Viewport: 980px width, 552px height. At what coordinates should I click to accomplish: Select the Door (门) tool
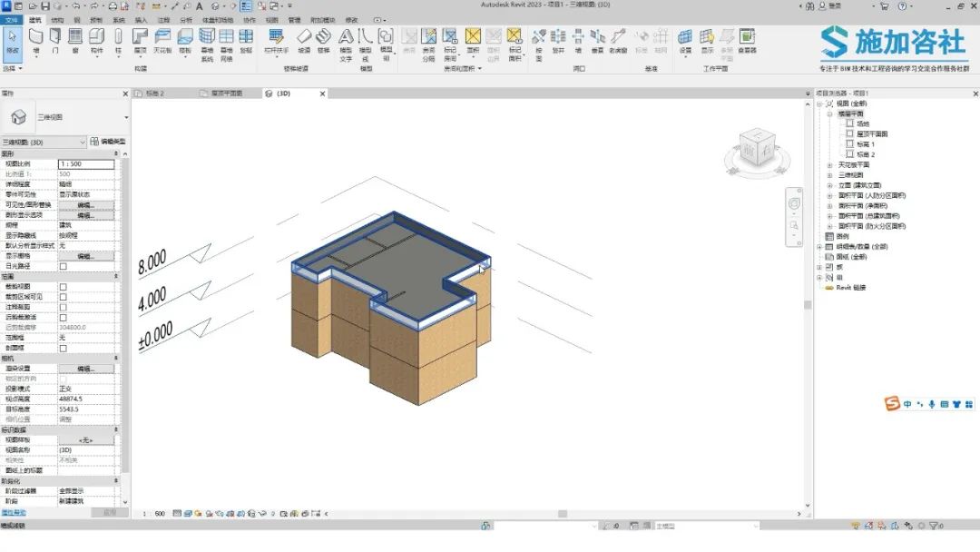[55, 41]
